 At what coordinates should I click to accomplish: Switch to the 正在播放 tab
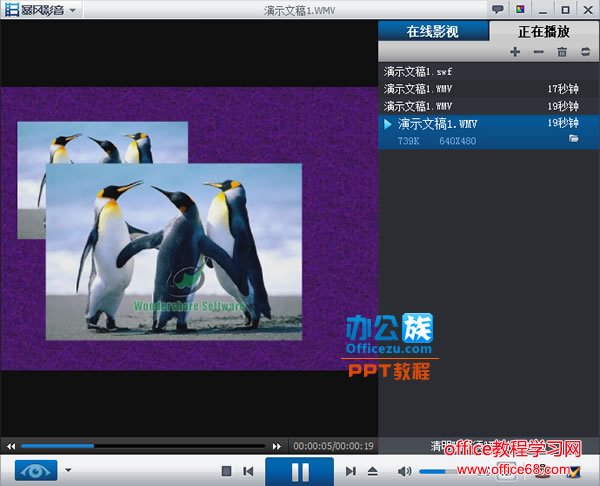click(x=544, y=31)
